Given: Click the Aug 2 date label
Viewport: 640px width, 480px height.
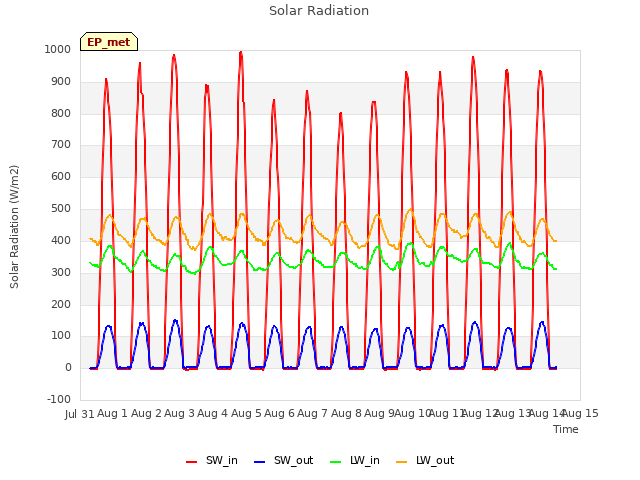Looking at the screenshot, I should click(x=147, y=413).
